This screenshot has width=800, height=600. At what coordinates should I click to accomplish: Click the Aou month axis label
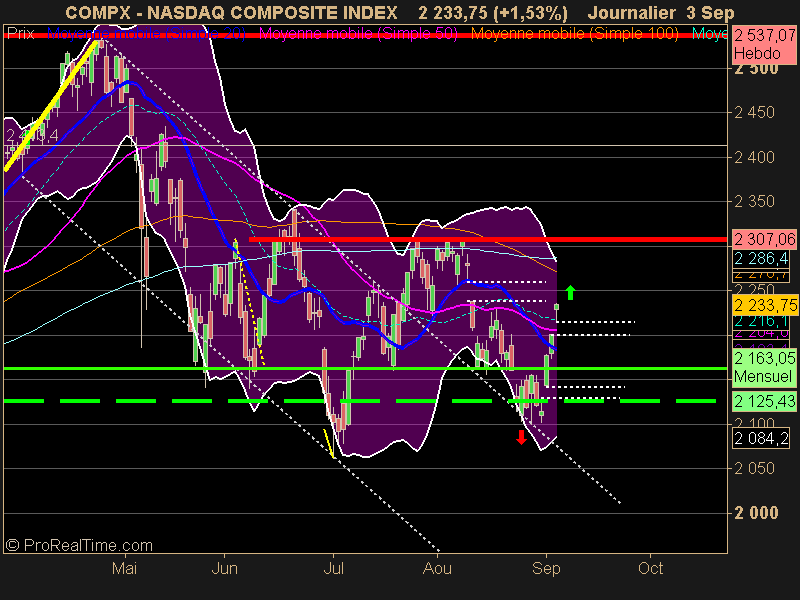[437, 568]
